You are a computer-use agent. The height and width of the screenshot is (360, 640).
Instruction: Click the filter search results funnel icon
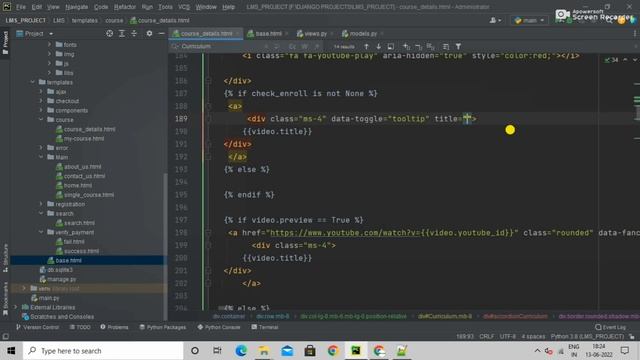[458, 47]
